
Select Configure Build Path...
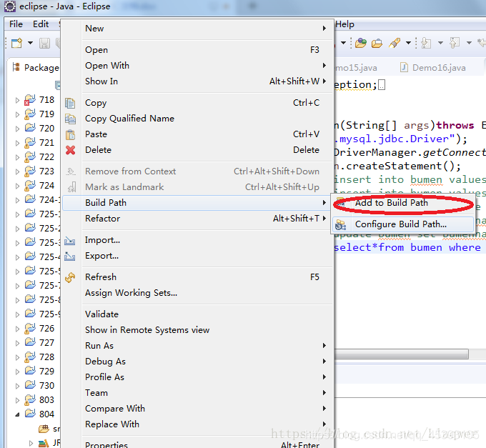point(403,224)
